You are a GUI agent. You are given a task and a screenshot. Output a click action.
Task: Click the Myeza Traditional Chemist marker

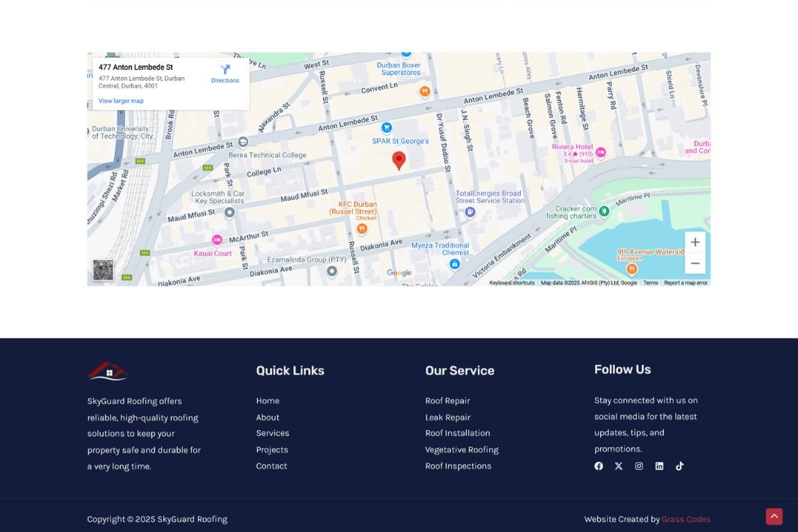coord(455,264)
